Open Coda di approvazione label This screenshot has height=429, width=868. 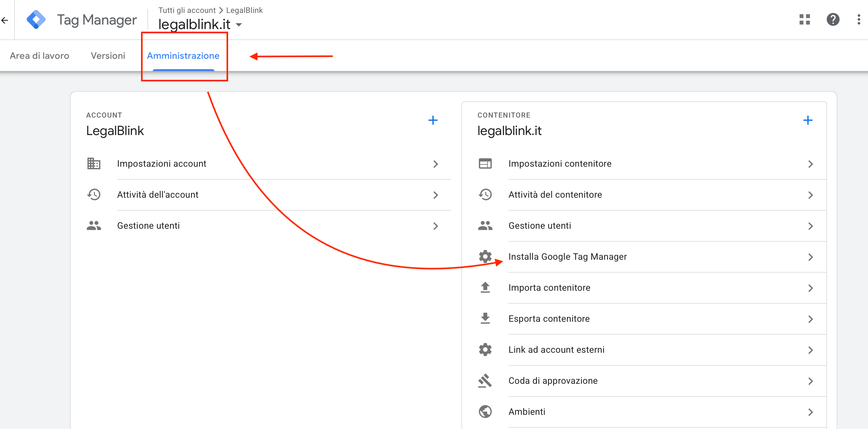(x=553, y=381)
